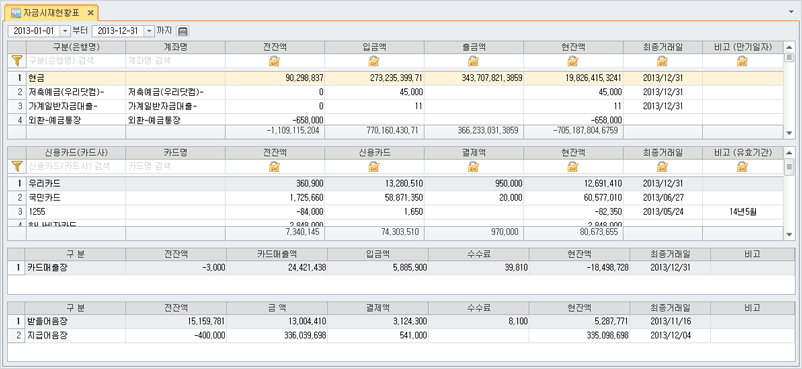Image resolution: width=802 pixels, height=369 pixels.
Task: Click the 현잔액 filter icon in card table
Action: click(573, 166)
